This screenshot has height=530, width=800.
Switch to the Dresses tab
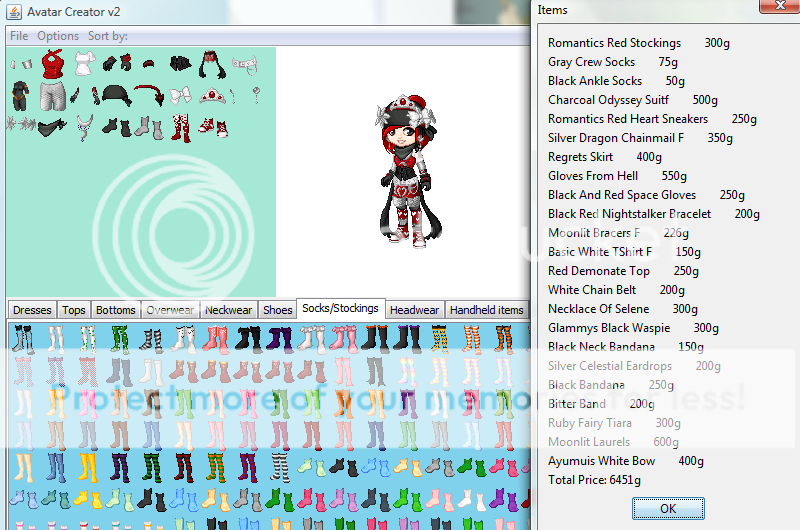32,310
